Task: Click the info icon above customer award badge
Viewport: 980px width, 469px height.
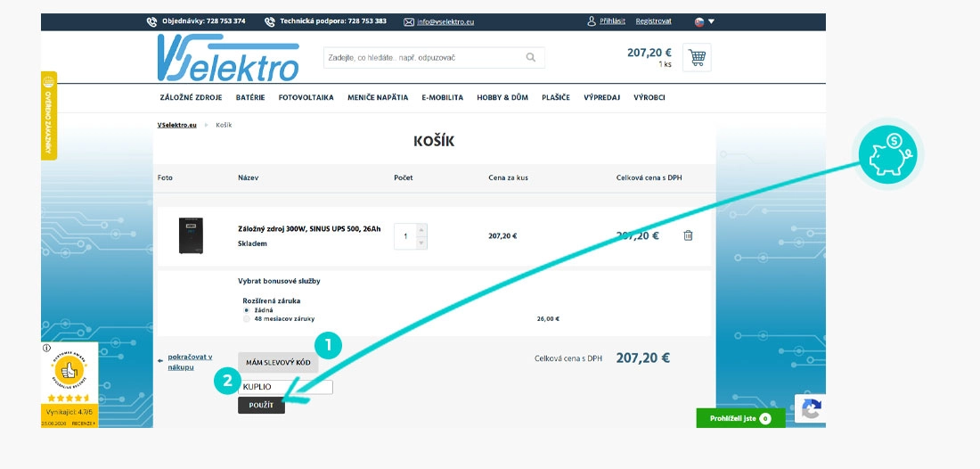Action: pos(47,348)
